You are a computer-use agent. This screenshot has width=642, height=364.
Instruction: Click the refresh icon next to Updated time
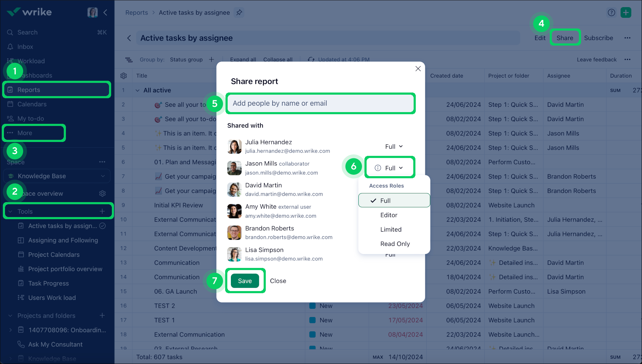pos(311,59)
